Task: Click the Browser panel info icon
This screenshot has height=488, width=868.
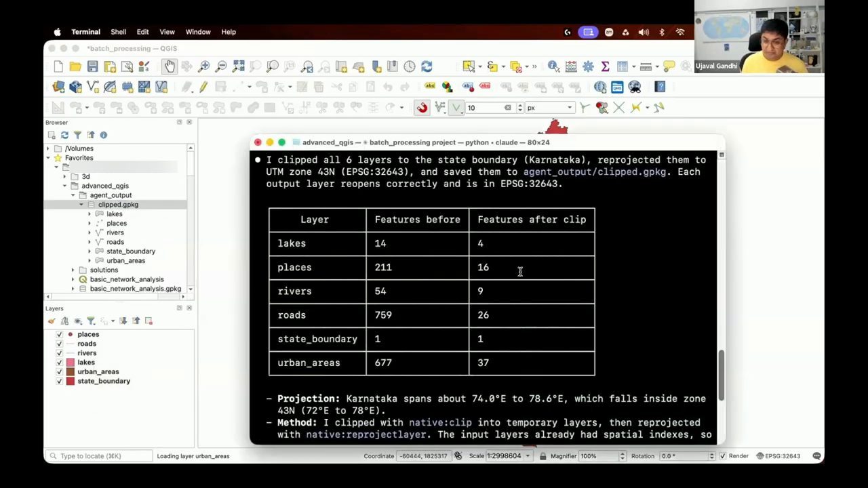Action: tap(103, 135)
